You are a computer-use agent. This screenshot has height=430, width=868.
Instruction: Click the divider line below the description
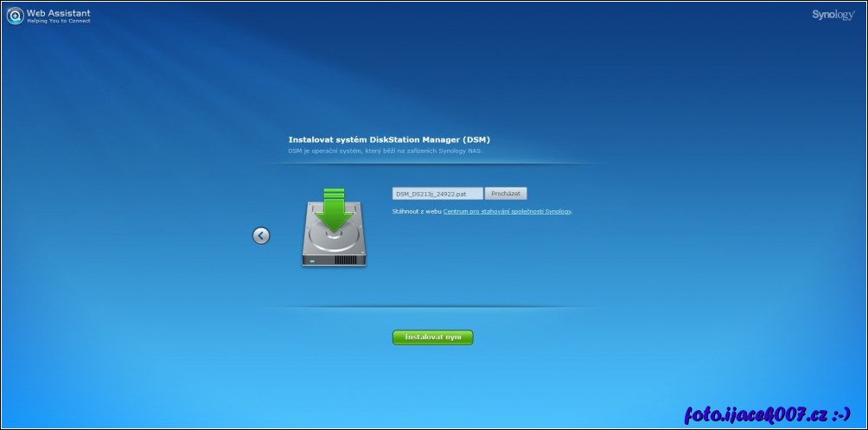click(432, 163)
